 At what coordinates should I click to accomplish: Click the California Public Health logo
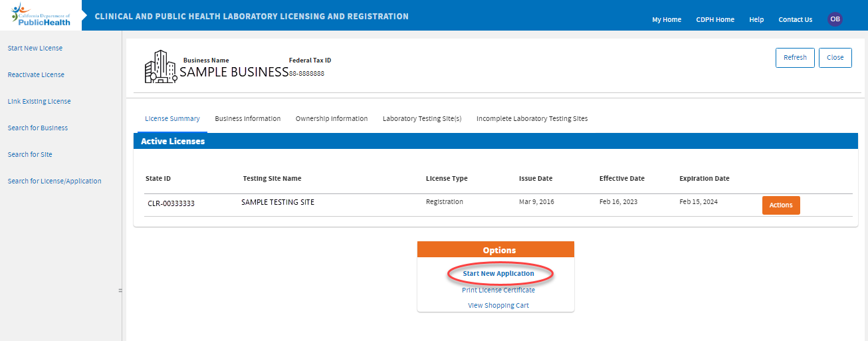(41, 14)
